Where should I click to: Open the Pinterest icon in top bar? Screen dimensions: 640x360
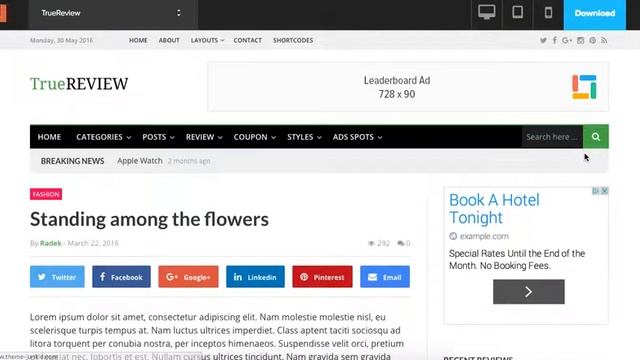pos(593,40)
